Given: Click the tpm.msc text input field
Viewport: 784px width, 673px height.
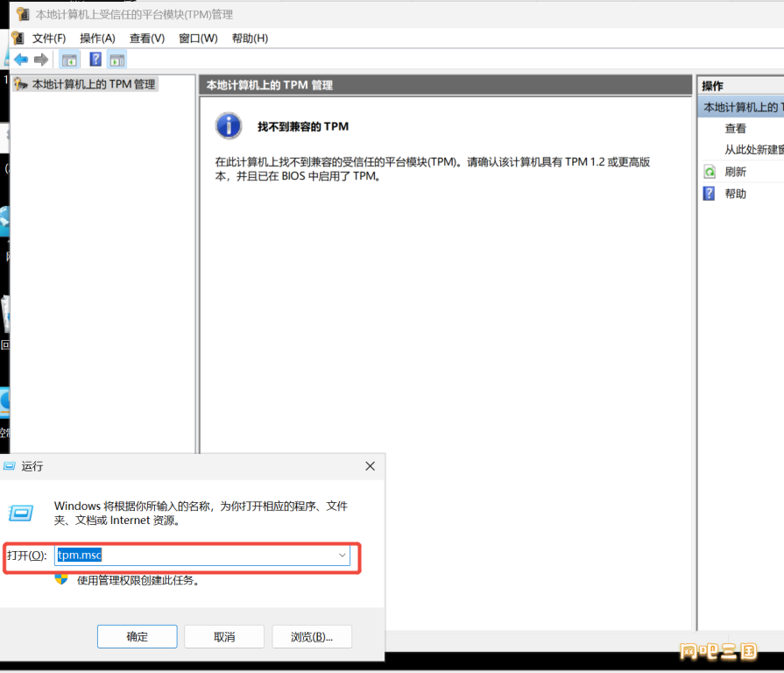Looking at the screenshot, I should click(x=202, y=555).
